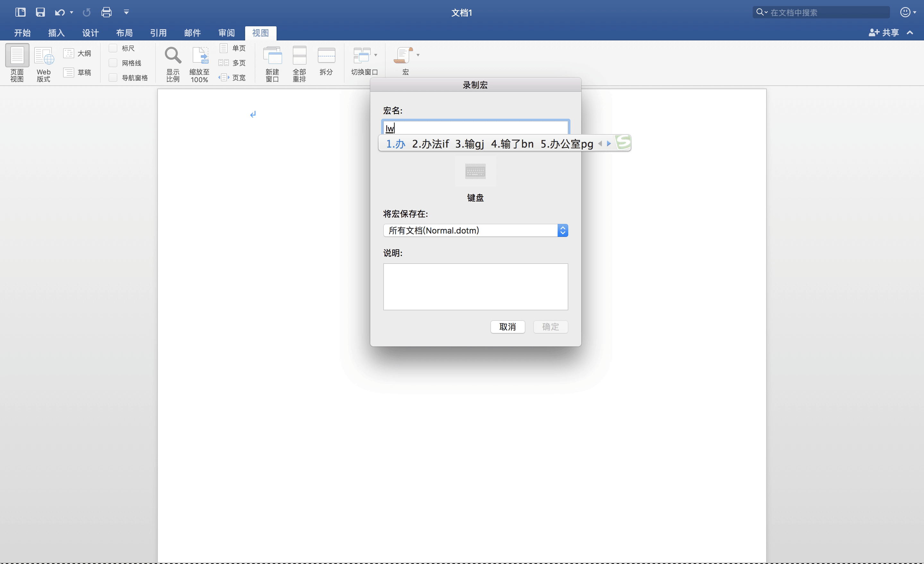This screenshot has width=924, height=564.
Task: Click Zoom to 100% icon
Action: 200,56
